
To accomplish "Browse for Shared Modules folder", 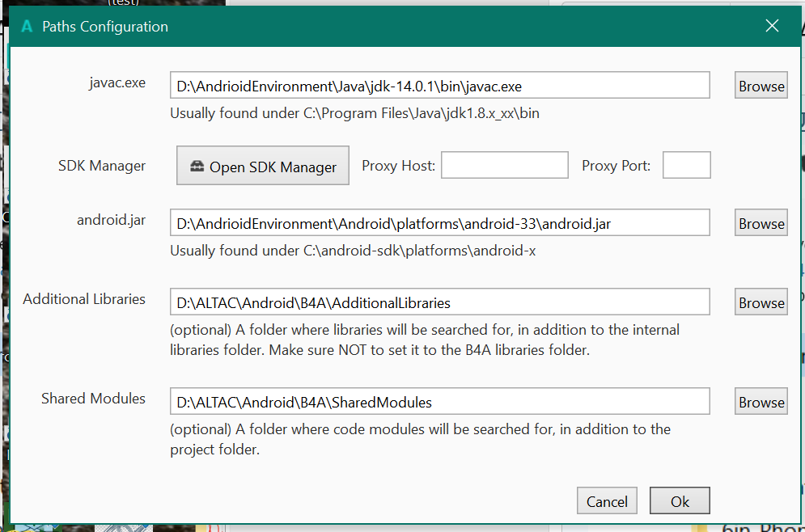I will pyautogui.click(x=761, y=402).
